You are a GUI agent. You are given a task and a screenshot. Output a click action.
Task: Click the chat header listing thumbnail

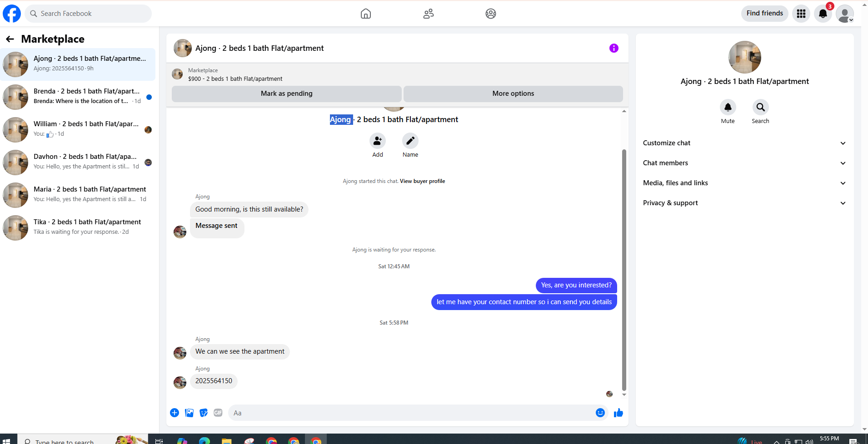pyautogui.click(x=183, y=48)
